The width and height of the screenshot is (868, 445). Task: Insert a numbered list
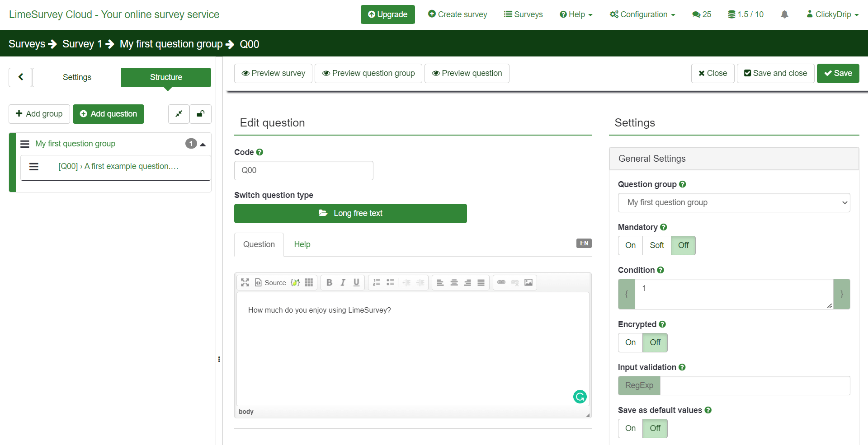click(x=377, y=282)
